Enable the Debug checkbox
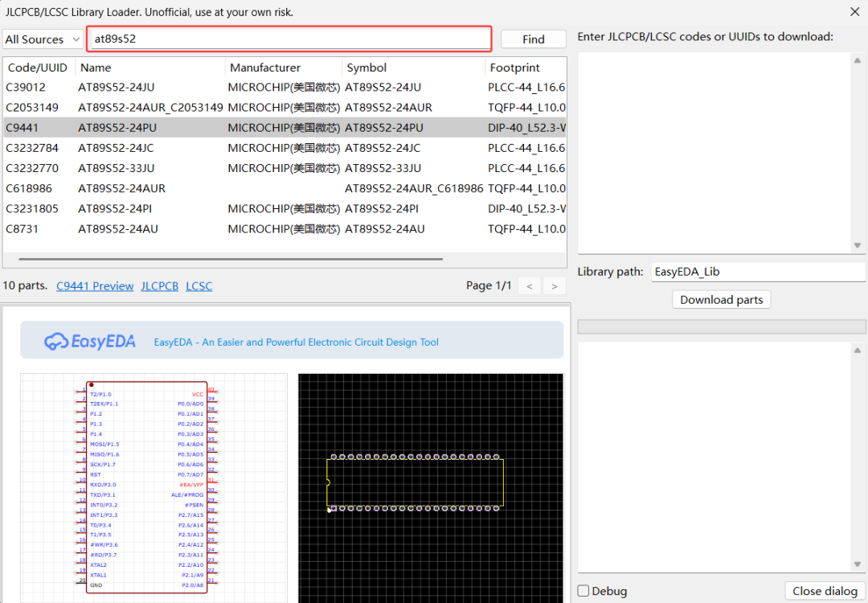The image size is (868, 603). coord(583,591)
